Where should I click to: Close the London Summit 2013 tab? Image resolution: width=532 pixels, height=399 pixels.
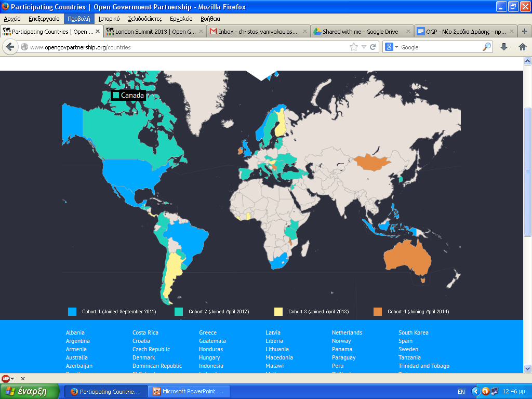[201, 31]
